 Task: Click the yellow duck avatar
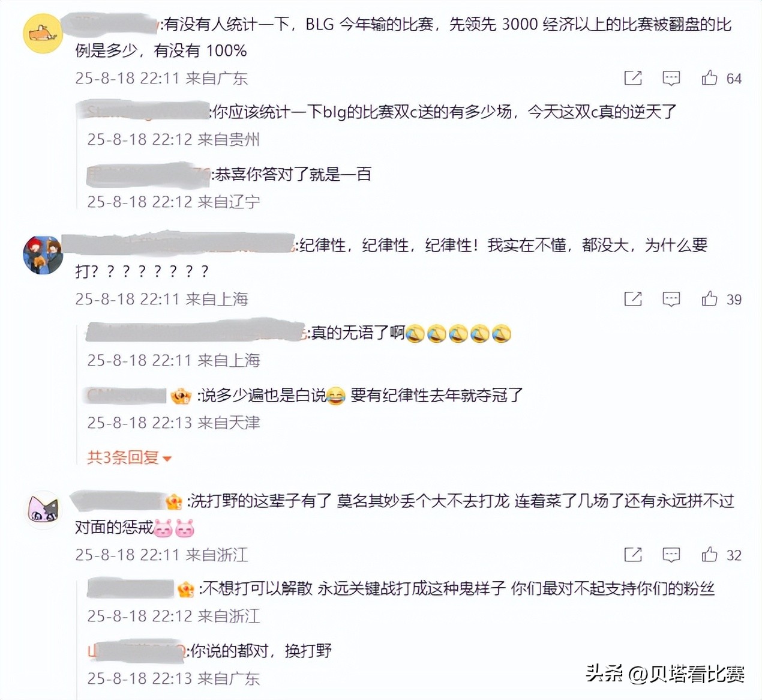pos(43,34)
